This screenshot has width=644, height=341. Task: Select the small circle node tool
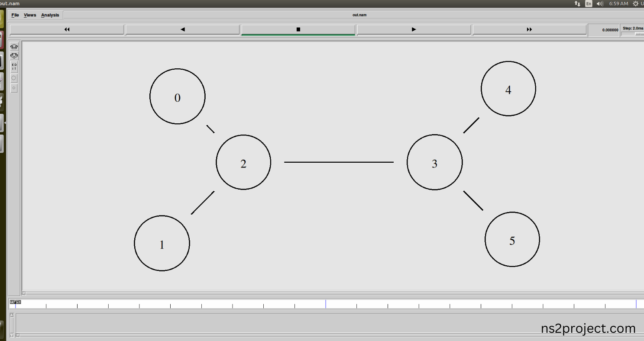(14, 88)
